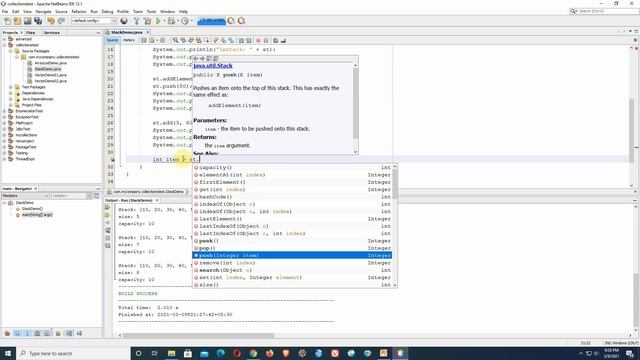This screenshot has height=360, width=640.
Task: Choose capacity() from the completion list
Action: pyautogui.click(x=292, y=167)
